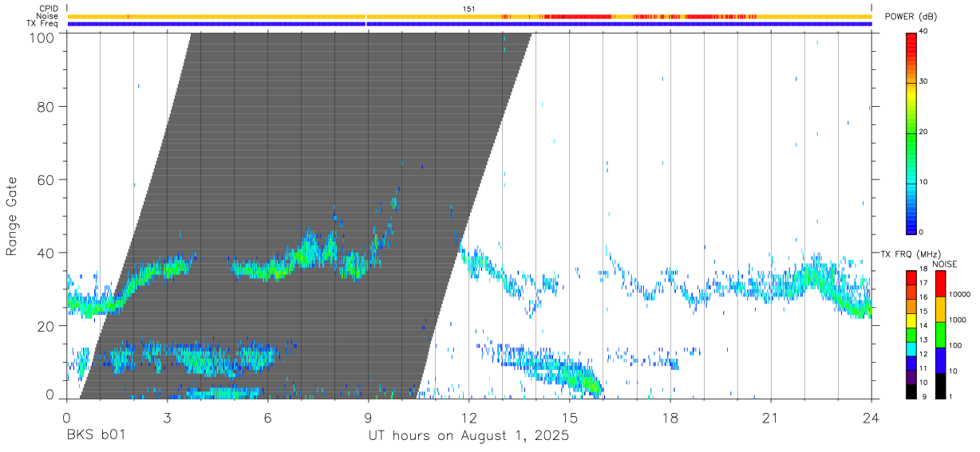The image size is (980, 452).
Task: Click the power scale value 30
Action: (x=925, y=81)
